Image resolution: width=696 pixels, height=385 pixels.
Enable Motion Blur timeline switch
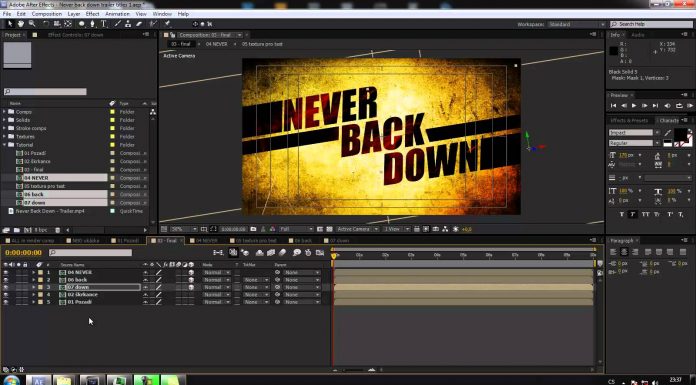283,253
